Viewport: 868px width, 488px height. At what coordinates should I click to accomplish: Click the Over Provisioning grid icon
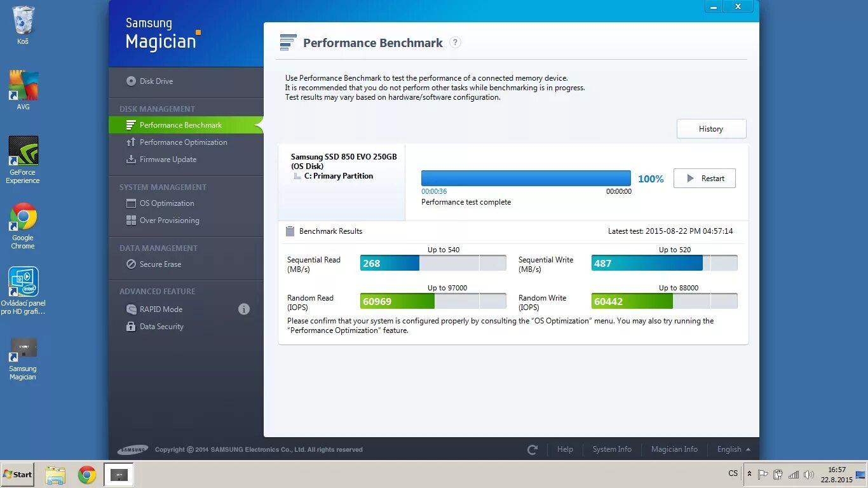(131, 220)
